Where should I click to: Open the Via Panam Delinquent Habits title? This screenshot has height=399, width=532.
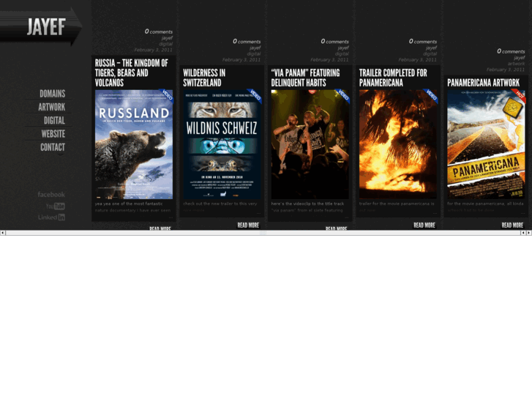pyautogui.click(x=305, y=78)
